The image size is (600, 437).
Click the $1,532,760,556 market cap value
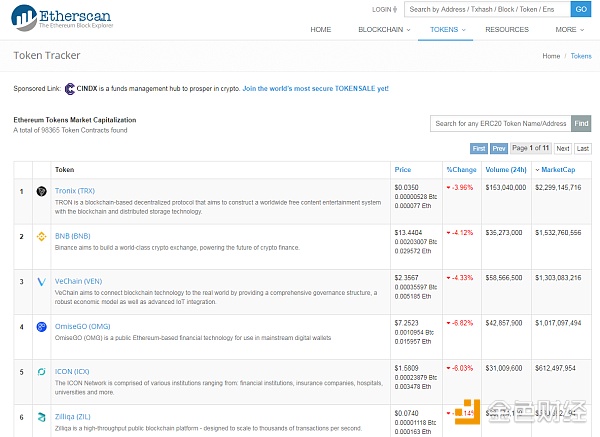558,233
